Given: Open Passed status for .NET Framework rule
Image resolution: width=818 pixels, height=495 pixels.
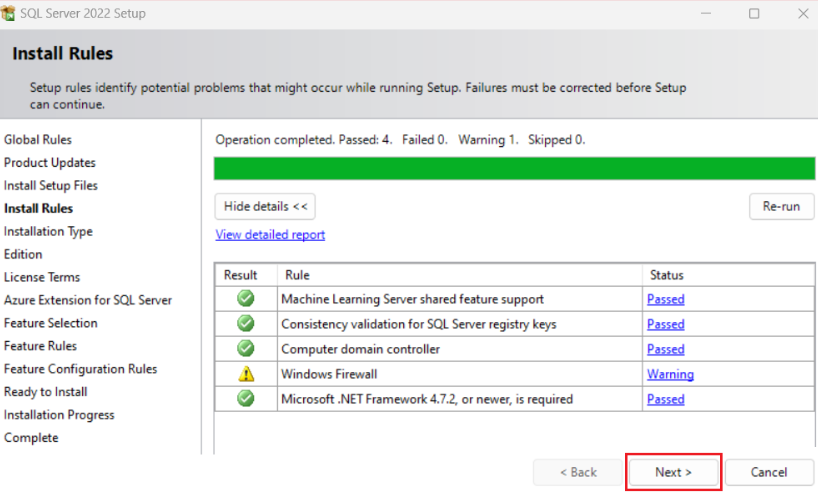Looking at the screenshot, I should pos(666,399).
